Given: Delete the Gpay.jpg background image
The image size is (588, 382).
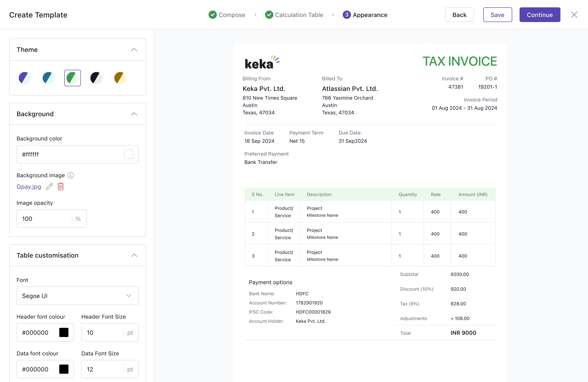Looking at the screenshot, I should (x=61, y=186).
